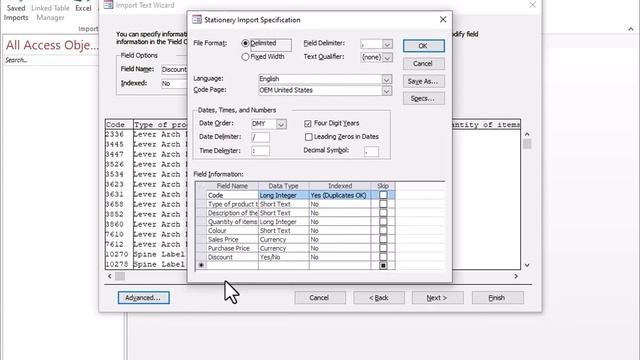Collapse the ribbon with the chevron

(x=631, y=29)
